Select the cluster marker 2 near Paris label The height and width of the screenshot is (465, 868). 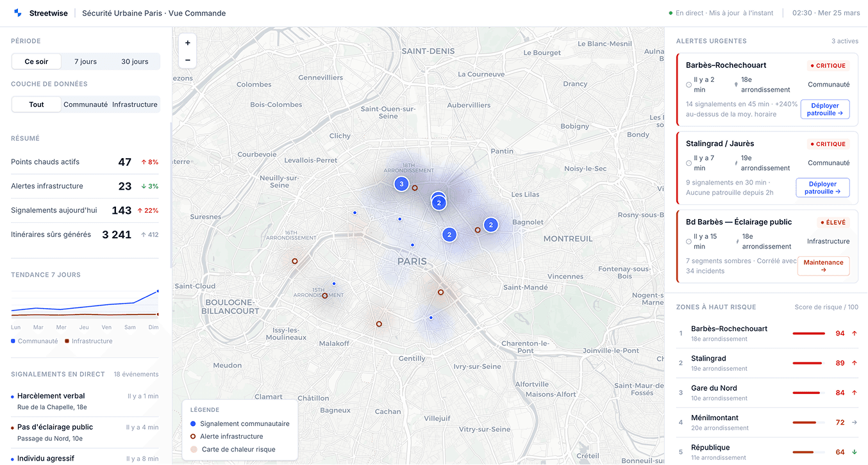point(449,234)
